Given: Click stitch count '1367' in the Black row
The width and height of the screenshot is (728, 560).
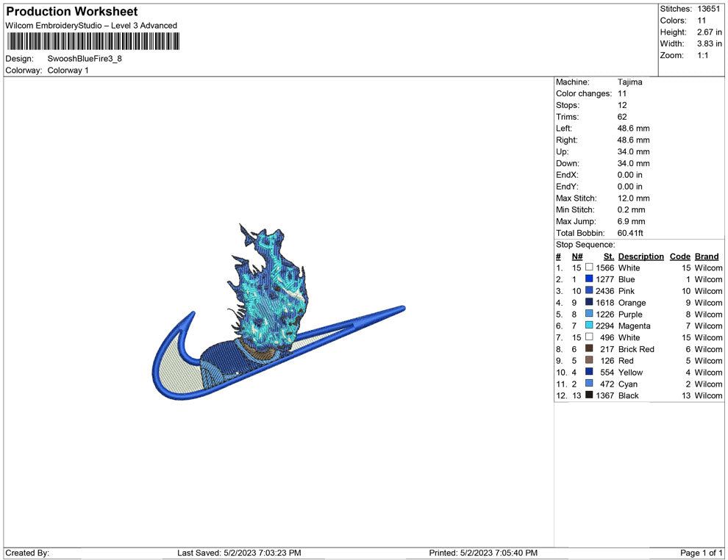Looking at the screenshot, I should click(x=605, y=395).
